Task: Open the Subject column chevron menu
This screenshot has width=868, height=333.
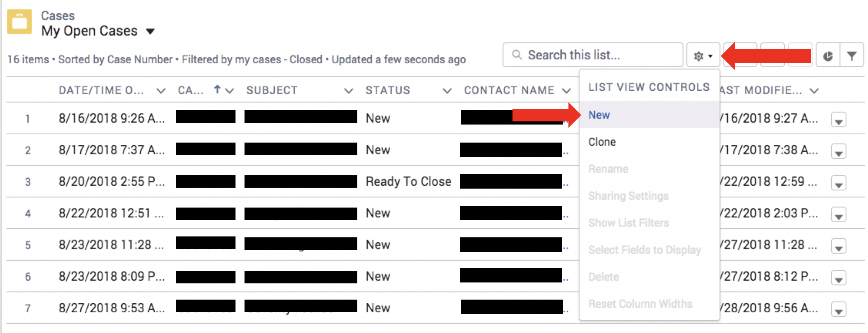Action: coord(348,91)
